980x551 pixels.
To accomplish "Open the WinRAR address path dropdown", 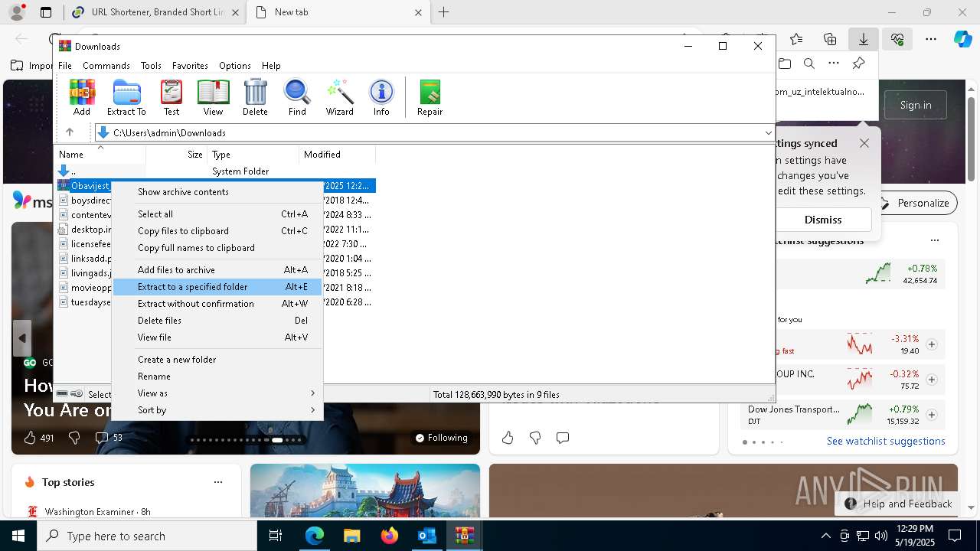I will [x=768, y=133].
